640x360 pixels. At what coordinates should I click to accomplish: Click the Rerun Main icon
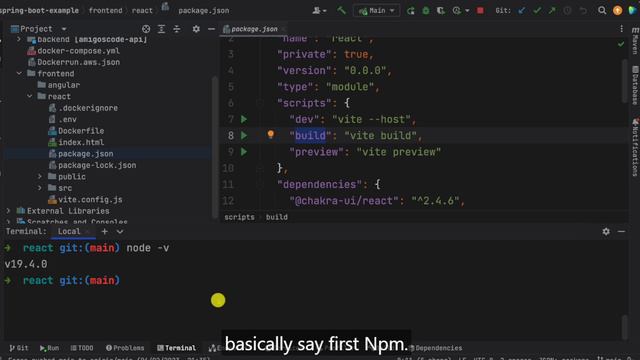click(411, 11)
